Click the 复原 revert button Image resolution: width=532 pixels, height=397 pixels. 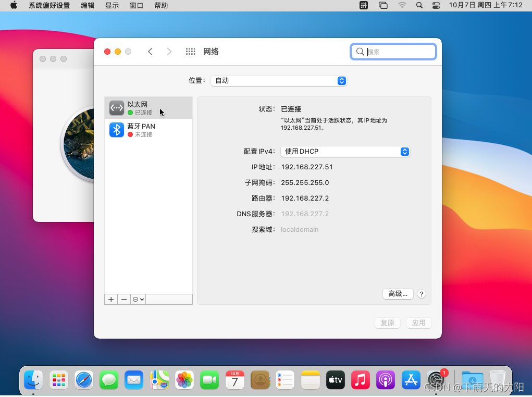coord(388,322)
